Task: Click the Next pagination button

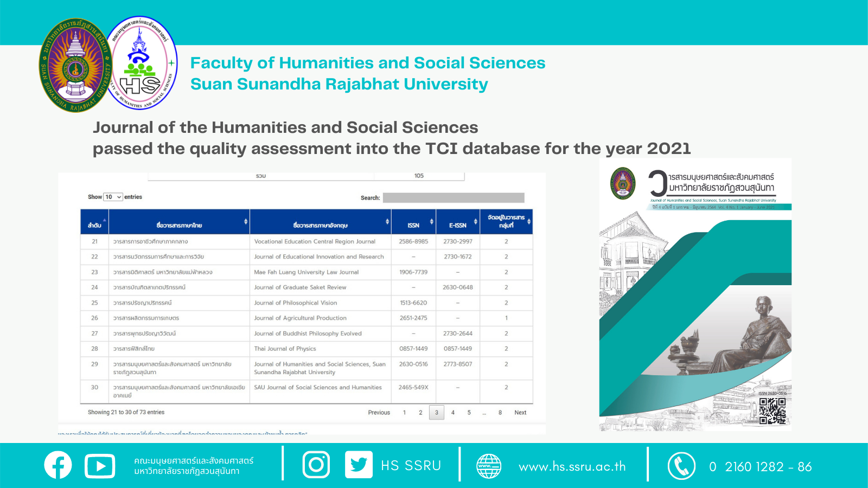Action: (x=520, y=413)
